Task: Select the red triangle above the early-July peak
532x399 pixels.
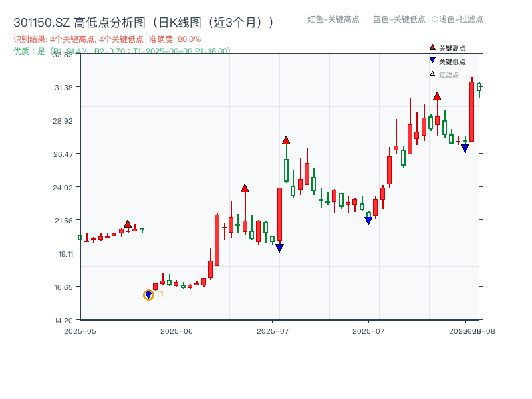Action: tap(286, 140)
